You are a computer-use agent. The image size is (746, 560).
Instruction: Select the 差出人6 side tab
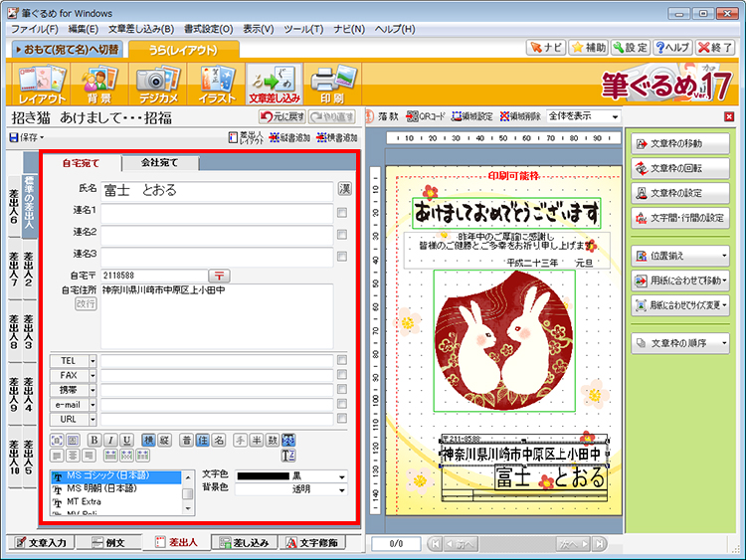tap(14, 206)
